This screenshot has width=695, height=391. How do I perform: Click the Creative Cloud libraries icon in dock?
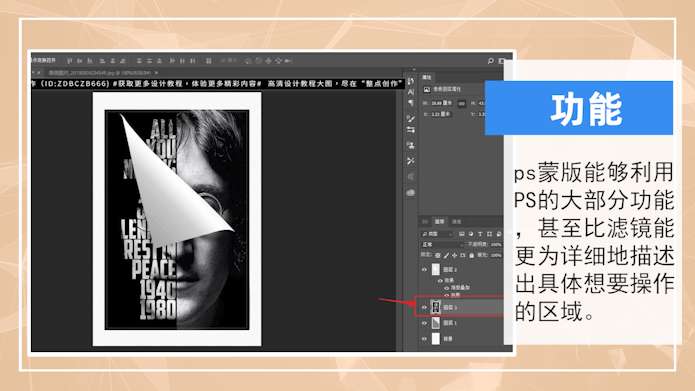tap(411, 192)
